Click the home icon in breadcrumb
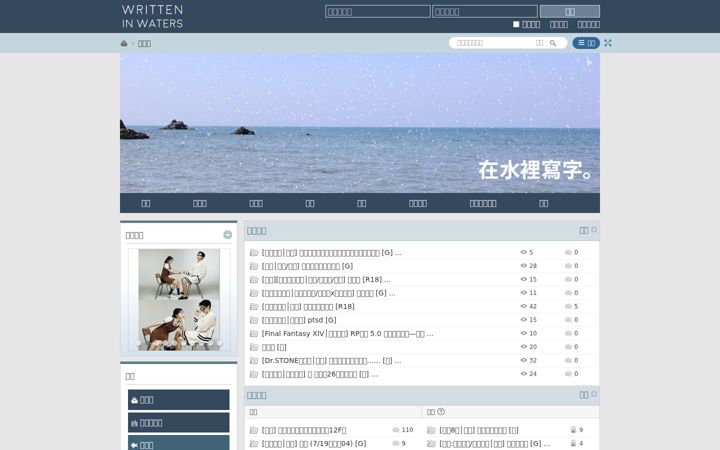The height and width of the screenshot is (450, 720). click(124, 43)
